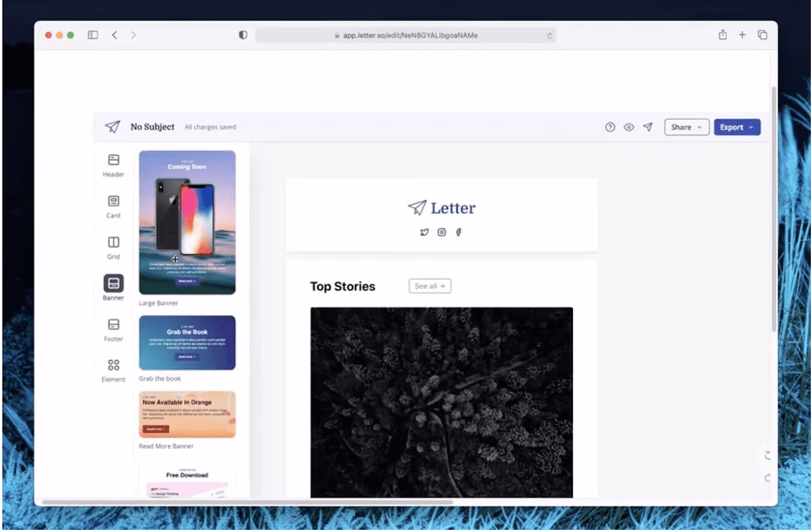Image resolution: width=812 pixels, height=531 pixels.
Task: Open the Grid blocks category
Action: pos(113,247)
